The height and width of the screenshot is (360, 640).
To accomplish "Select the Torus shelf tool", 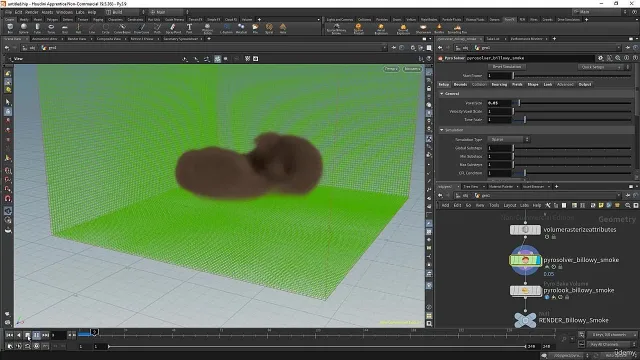I will tap(51, 28).
